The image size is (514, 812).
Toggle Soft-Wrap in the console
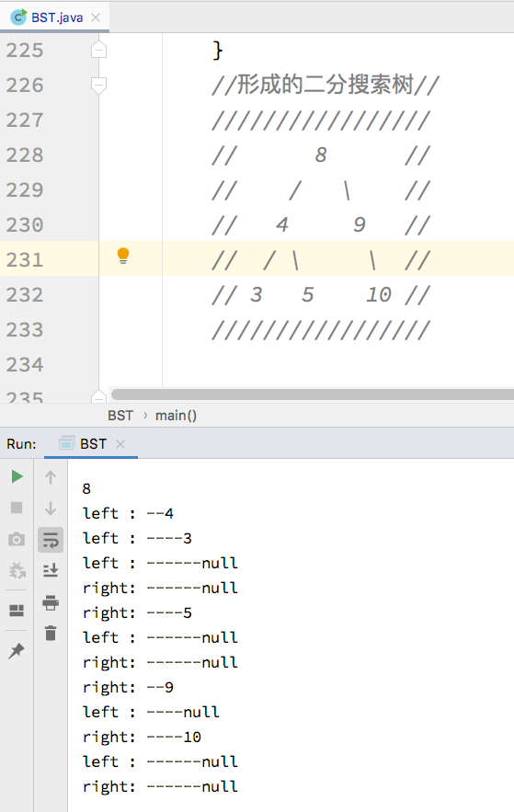coord(51,540)
